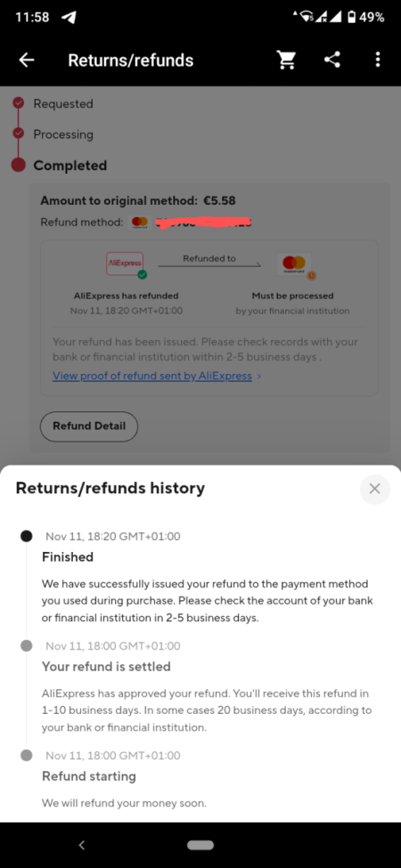
Task: Tap the back arrow in header
Action: point(27,60)
